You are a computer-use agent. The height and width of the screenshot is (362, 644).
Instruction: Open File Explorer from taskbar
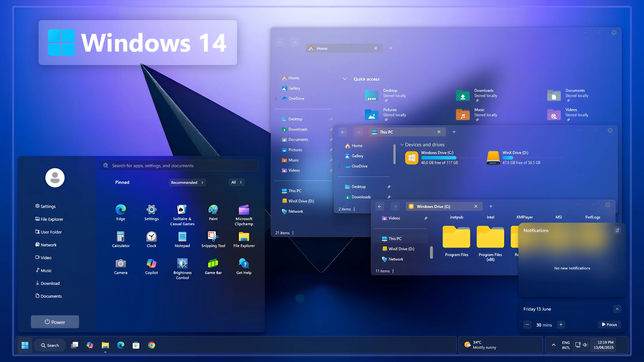(105, 345)
